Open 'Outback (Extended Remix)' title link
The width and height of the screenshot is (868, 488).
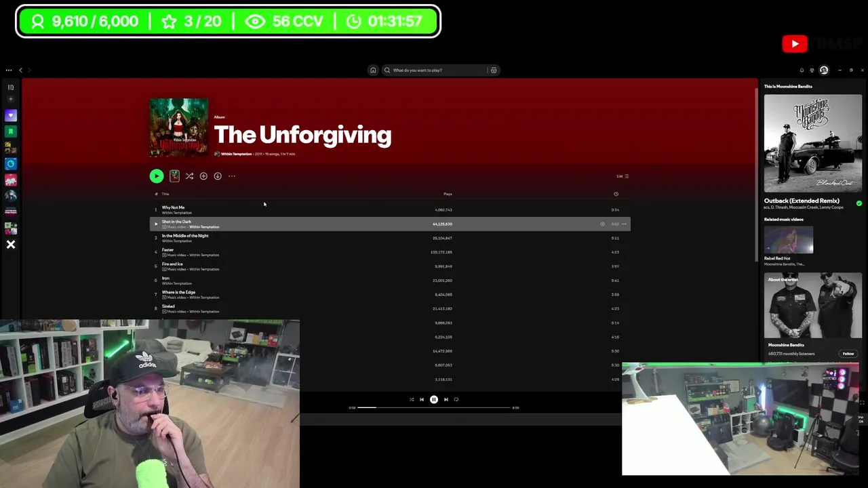click(x=802, y=201)
